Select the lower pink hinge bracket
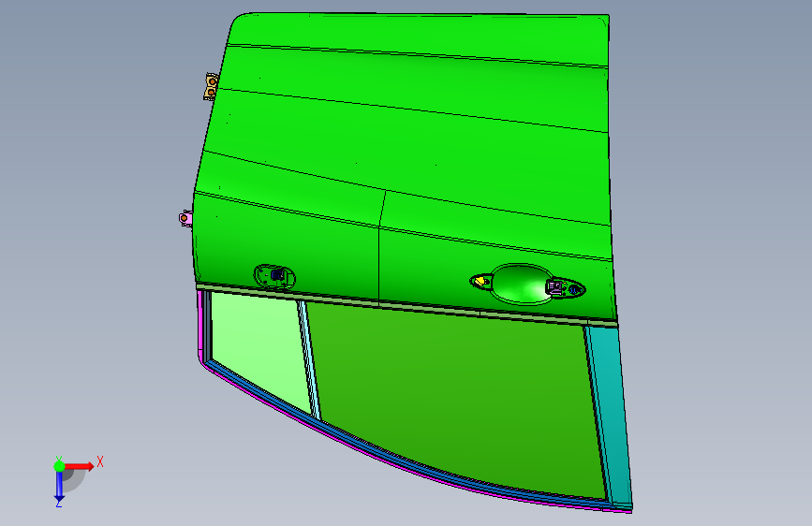 click(x=185, y=218)
